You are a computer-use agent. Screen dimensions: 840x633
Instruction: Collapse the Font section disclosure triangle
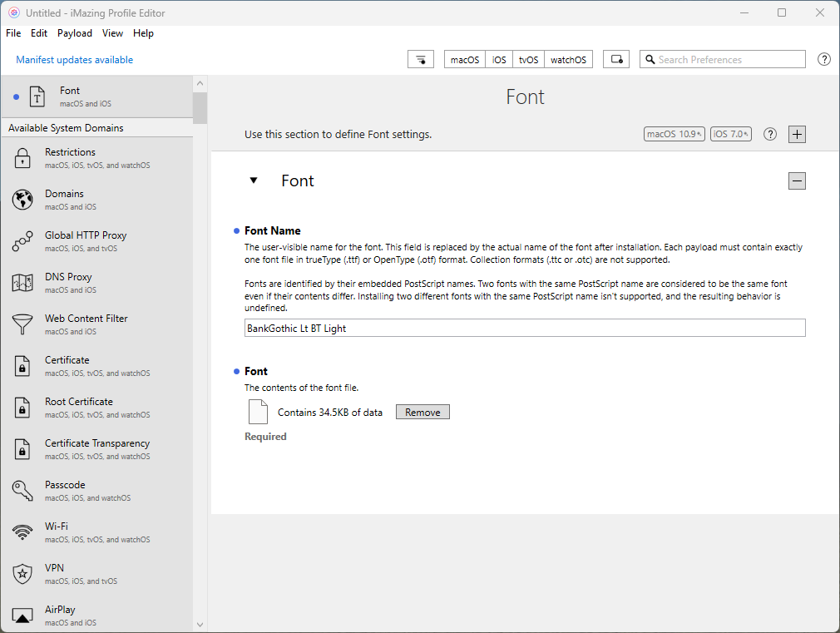tap(254, 181)
